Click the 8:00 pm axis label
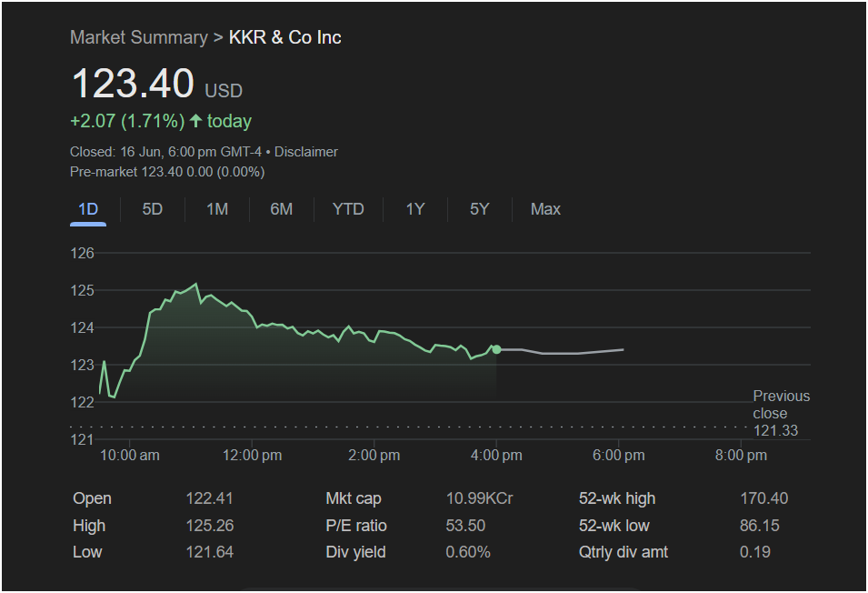The image size is (868, 593). [x=742, y=456]
